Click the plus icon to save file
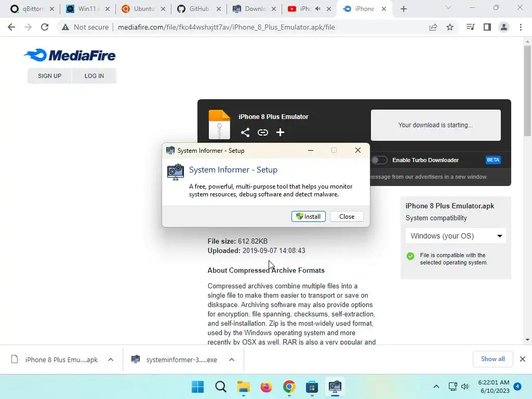 tap(280, 132)
